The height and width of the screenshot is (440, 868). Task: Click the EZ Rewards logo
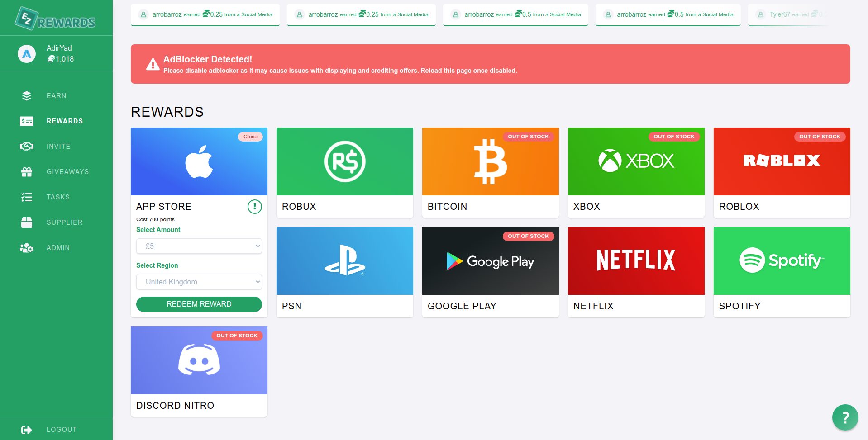[x=55, y=19]
